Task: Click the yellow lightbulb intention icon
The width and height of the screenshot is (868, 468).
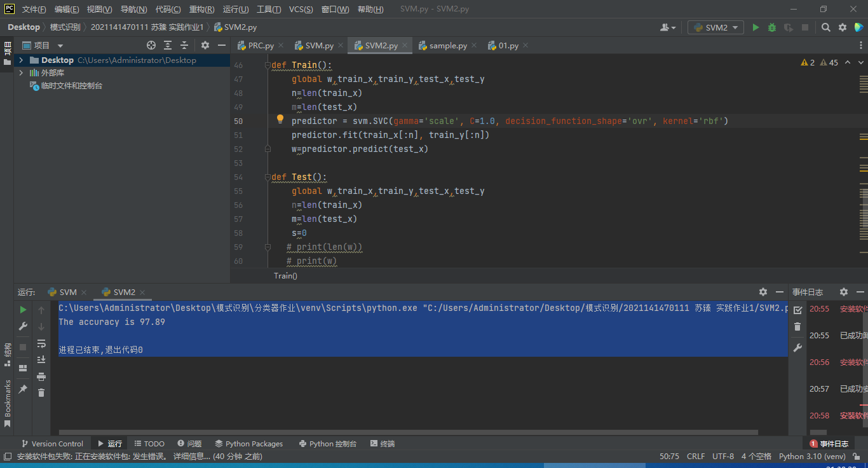Action: click(x=280, y=120)
